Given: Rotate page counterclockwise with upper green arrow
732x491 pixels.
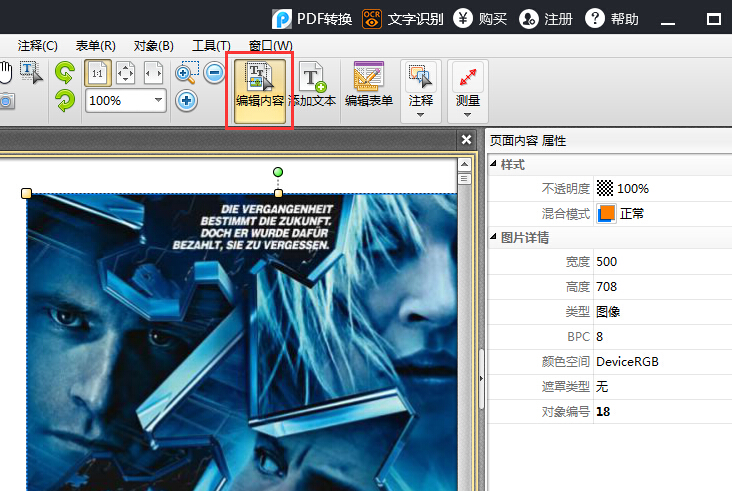Looking at the screenshot, I should 65,73.
